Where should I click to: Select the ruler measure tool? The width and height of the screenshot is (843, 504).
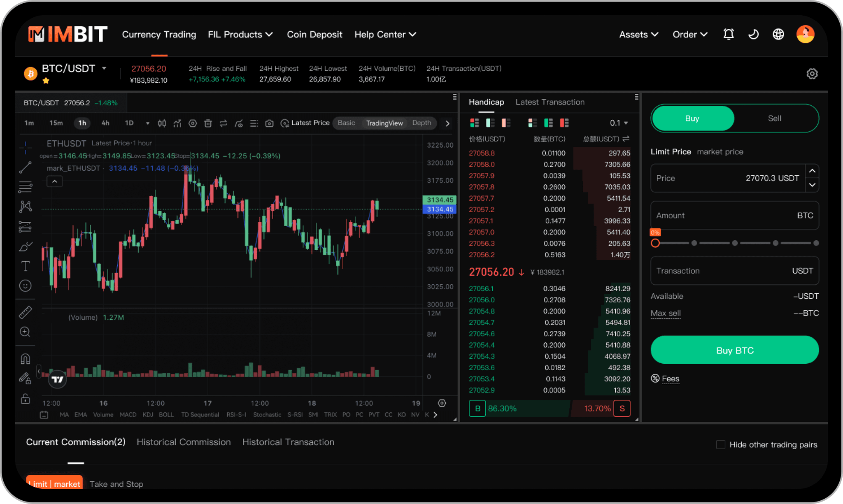(26, 312)
